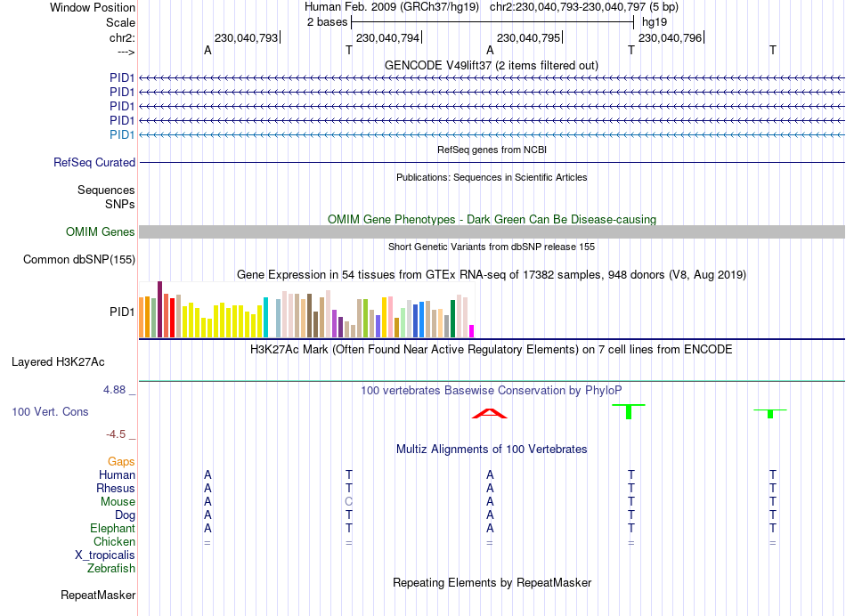The width and height of the screenshot is (846, 616).
Task: Click the 4.88 PhyloP upper limit
Action: pos(114,389)
